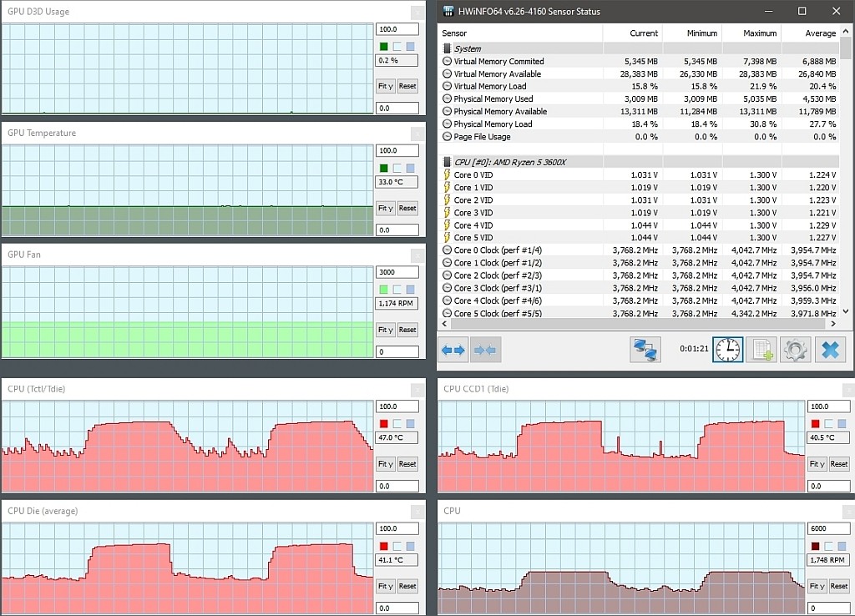855x616 pixels.
Task: Select the Physical Memory Available sensor row
Action: click(639, 111)
